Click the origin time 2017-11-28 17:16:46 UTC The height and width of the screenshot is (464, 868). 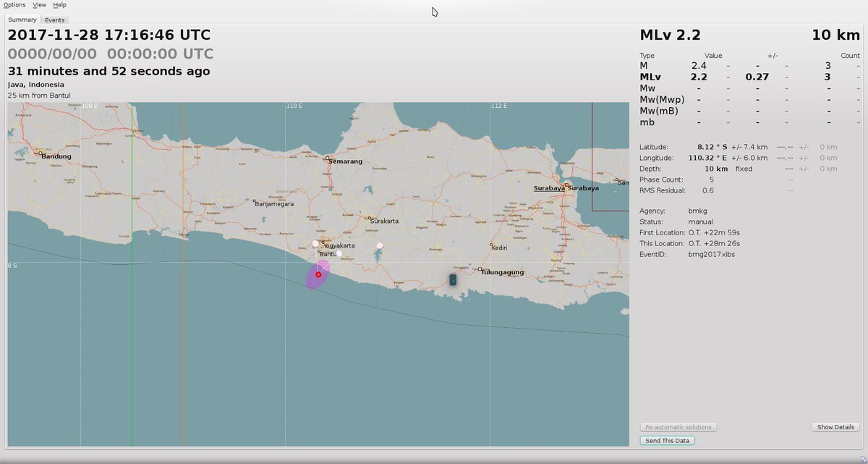pos(109,35)
